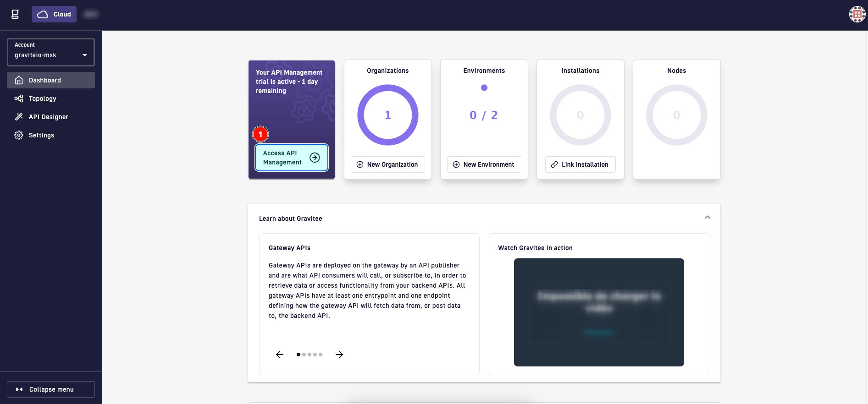The height and width of the screenshot is (404, 868).
Task: Open Settings from the sidebar
Action: [51, 135]
